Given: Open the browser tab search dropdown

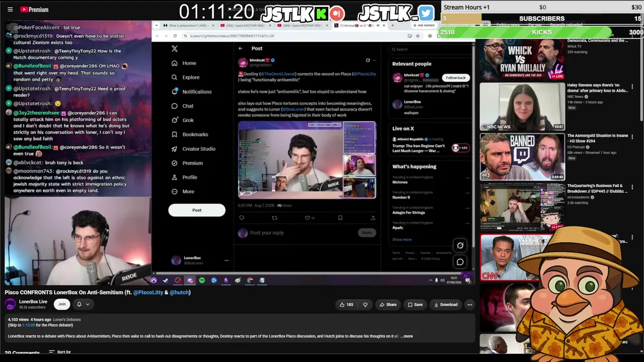Looking at the screenshot, I should click(156, 25).
